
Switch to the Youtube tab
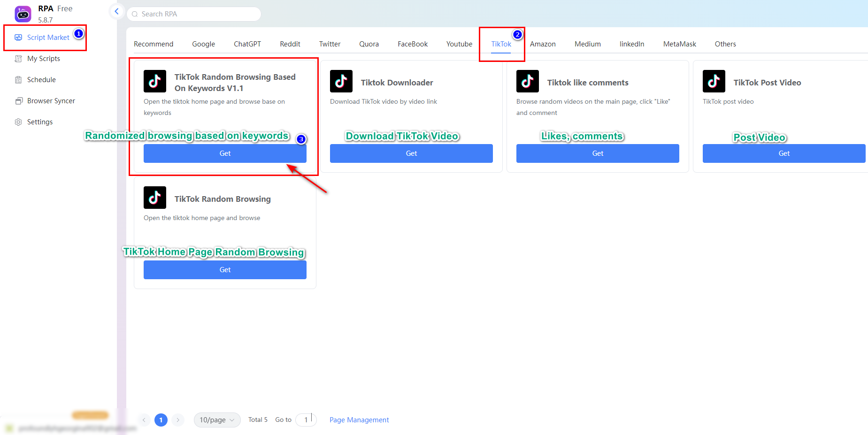(x=460, y=44)
